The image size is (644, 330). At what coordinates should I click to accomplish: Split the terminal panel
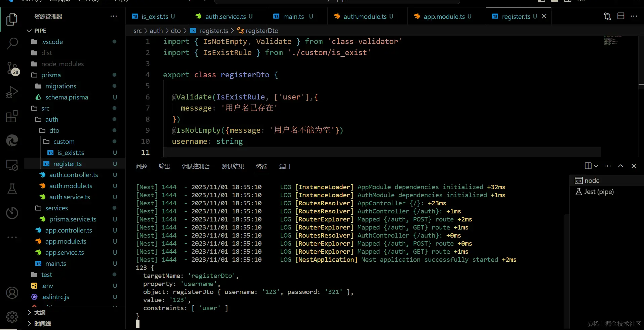click(588, 166)
